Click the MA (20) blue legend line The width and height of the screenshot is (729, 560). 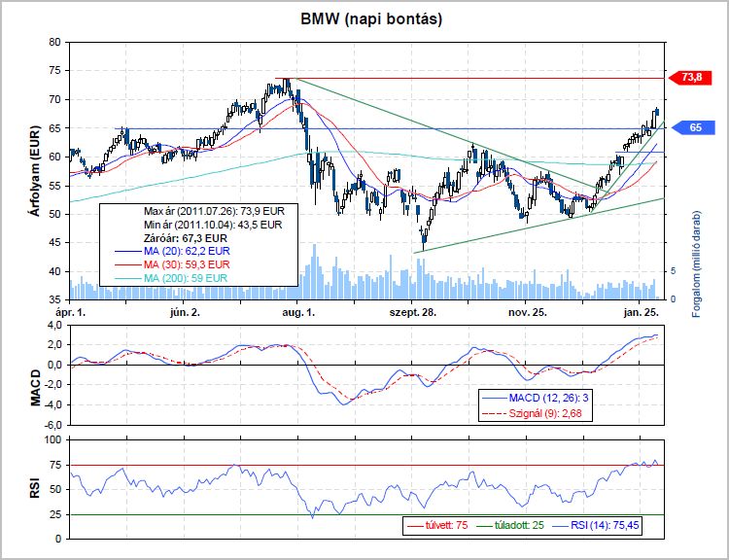pyautogui.click(x=121, y=250)
